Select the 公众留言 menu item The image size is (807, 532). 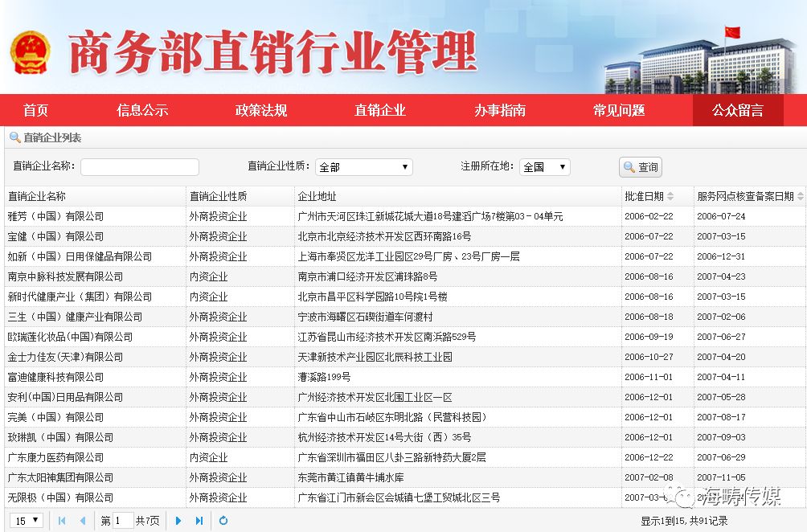pos(737,111)
